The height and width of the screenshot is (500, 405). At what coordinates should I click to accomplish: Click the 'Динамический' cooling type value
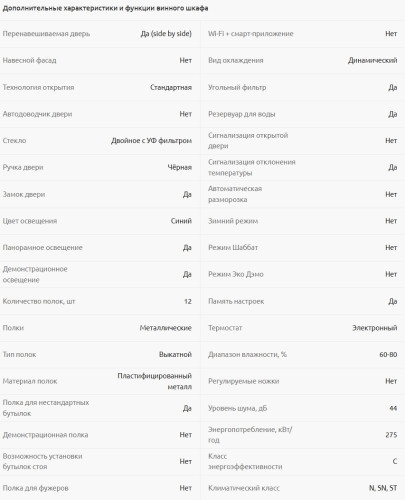(373, 60)
